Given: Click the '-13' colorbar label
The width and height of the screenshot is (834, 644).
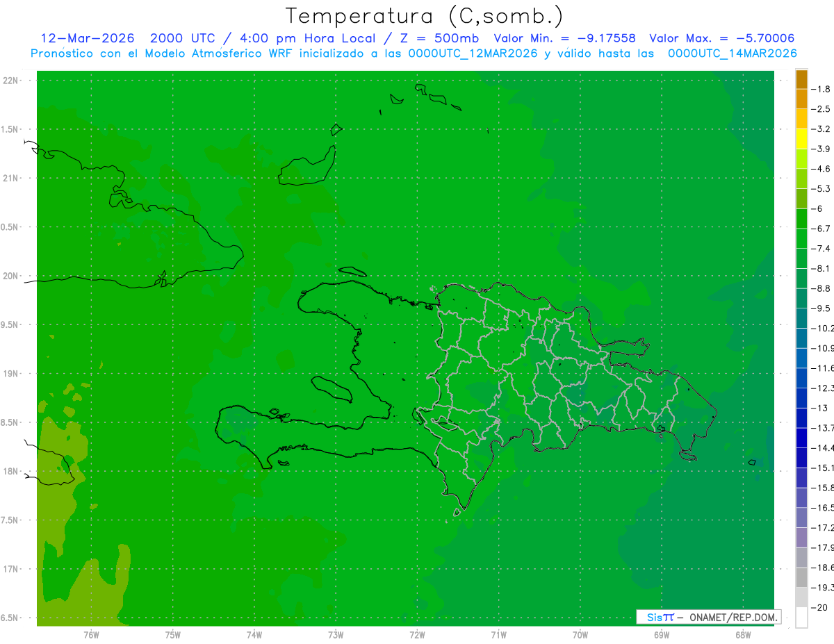Looking at the screenshot, I should point(820,408).
